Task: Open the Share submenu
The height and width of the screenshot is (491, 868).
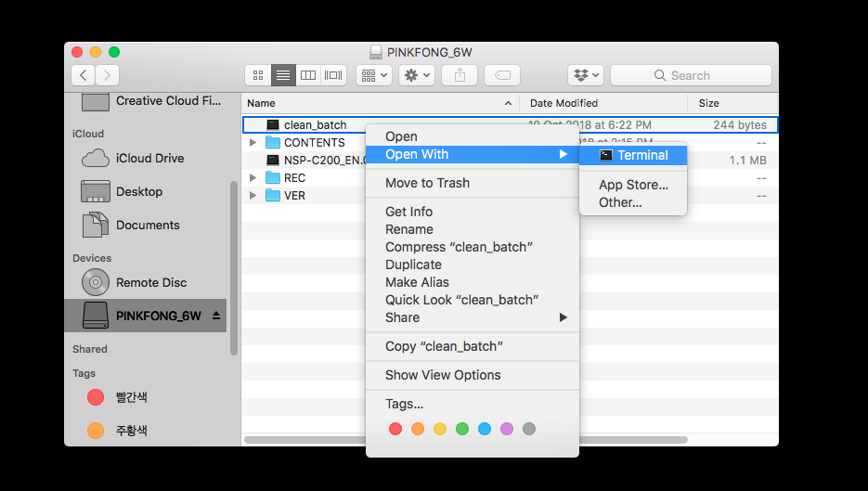Action: 473,318
